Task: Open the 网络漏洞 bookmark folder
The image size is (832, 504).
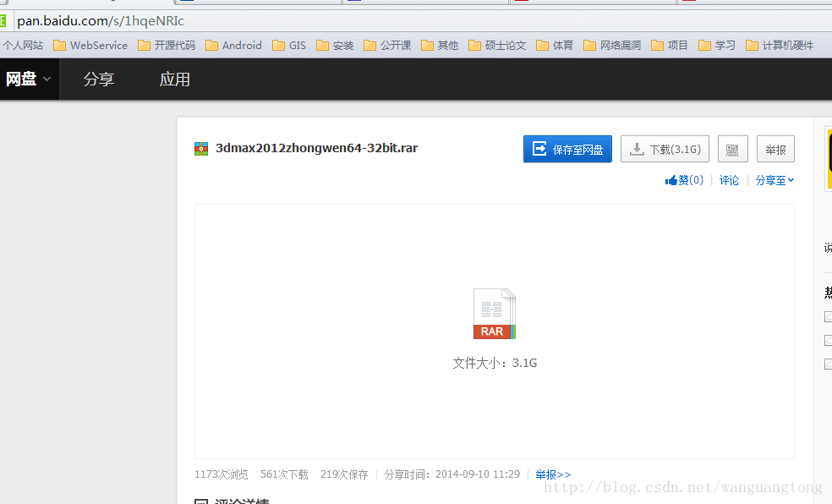Action: pos(612,45)
